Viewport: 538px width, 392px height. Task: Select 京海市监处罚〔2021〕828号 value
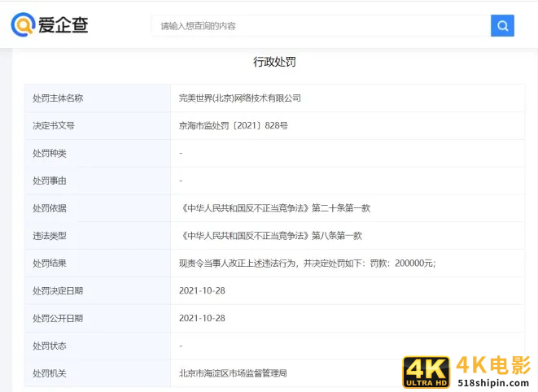tap(234, 126)
